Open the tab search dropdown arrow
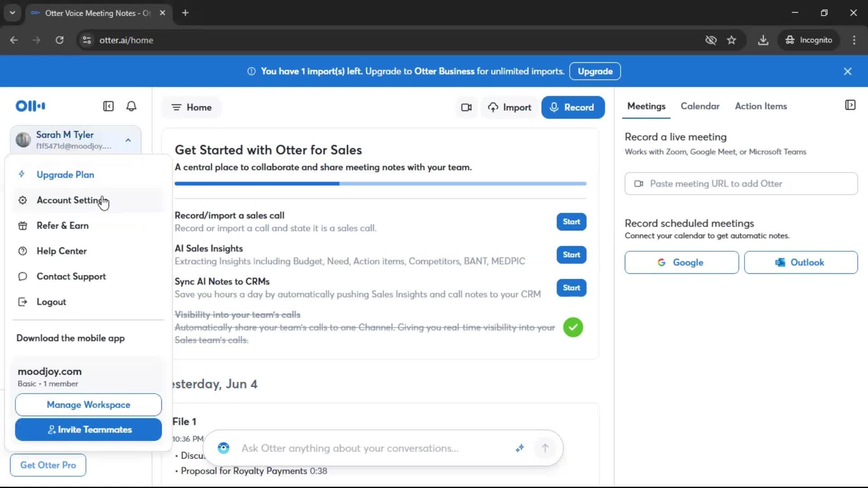The width and height of the screenshot is (868, 488). [x=12, y=13]
